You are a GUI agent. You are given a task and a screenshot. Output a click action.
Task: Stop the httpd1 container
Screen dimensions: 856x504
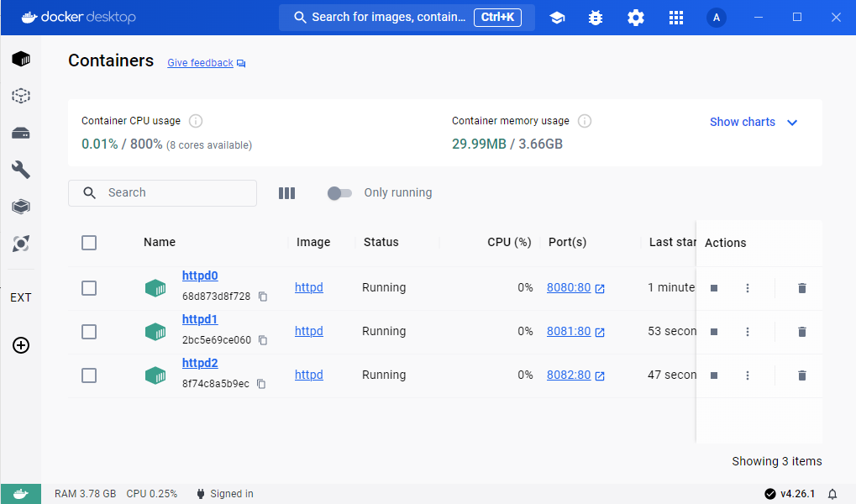coord(713,332)
